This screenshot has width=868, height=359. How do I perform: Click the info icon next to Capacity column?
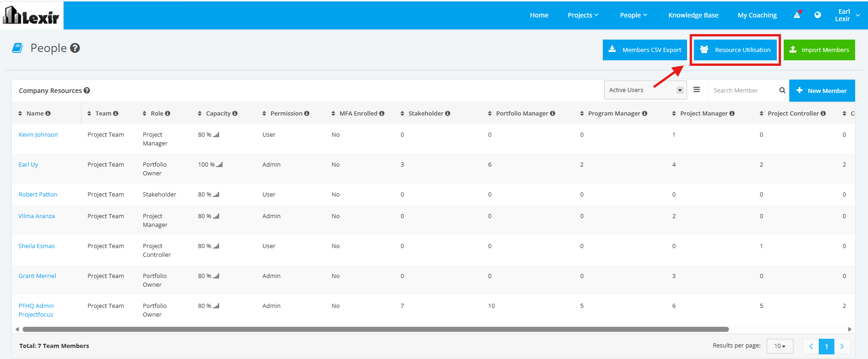tap(235, 113)
